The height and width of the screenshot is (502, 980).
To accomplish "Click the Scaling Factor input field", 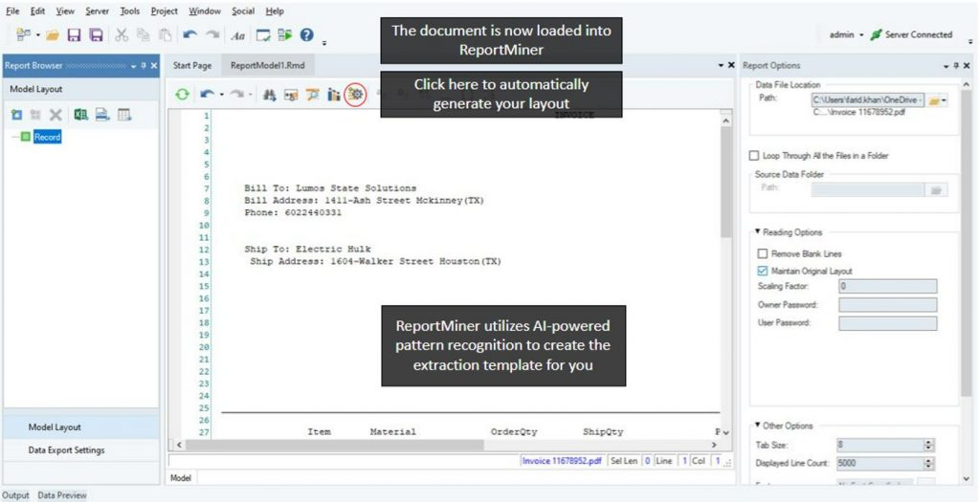I will pos(887,286).
